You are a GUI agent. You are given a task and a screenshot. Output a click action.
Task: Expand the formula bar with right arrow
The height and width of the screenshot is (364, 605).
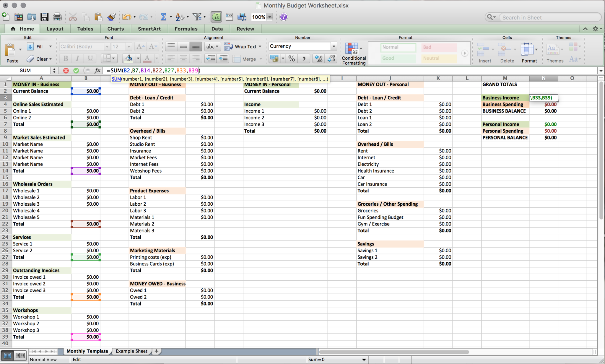tap(601, 71)
